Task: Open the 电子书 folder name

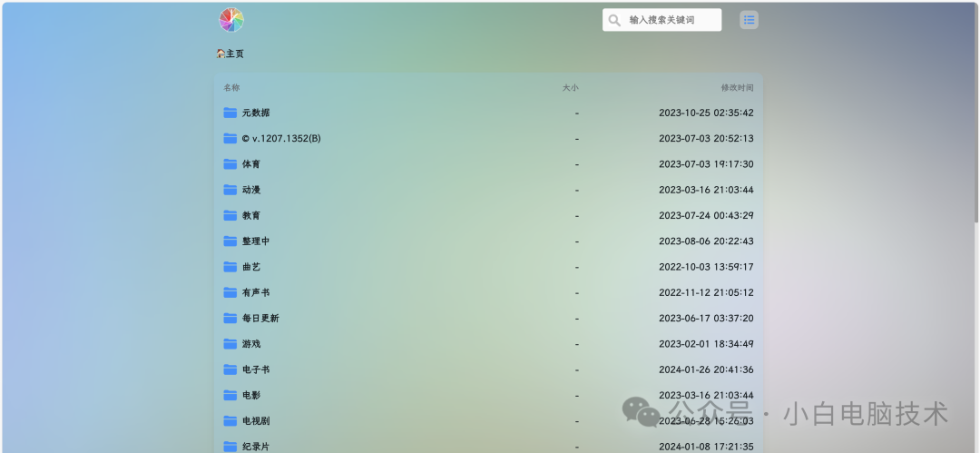Action: [256, 369]
